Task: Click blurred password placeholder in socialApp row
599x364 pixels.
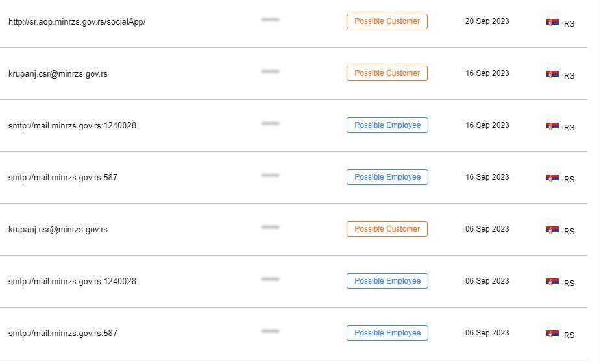Action: coord(271,19)
